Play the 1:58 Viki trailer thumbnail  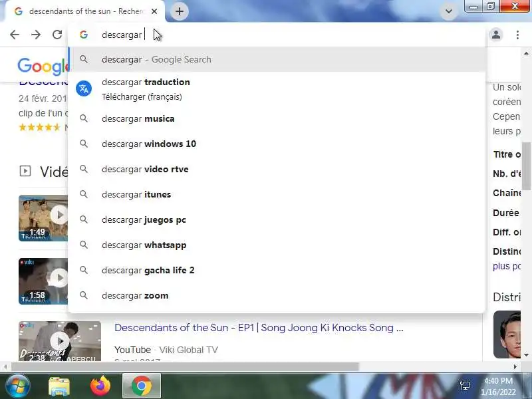[43, 281]
